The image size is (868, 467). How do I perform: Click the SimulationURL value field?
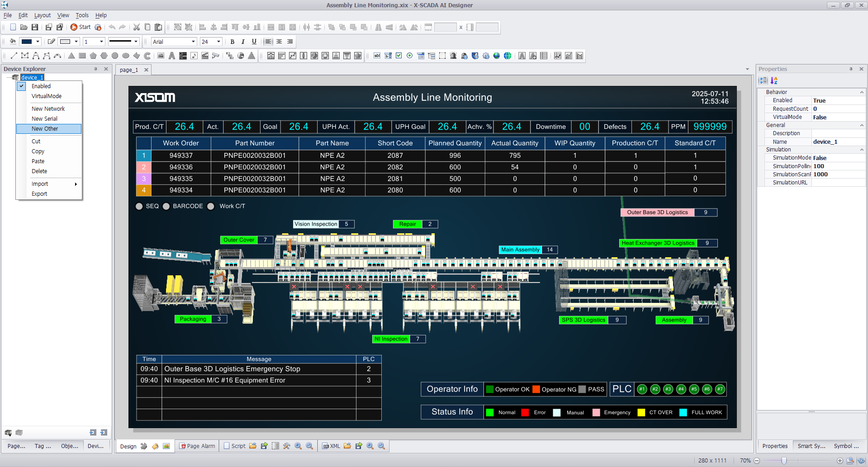838,183
